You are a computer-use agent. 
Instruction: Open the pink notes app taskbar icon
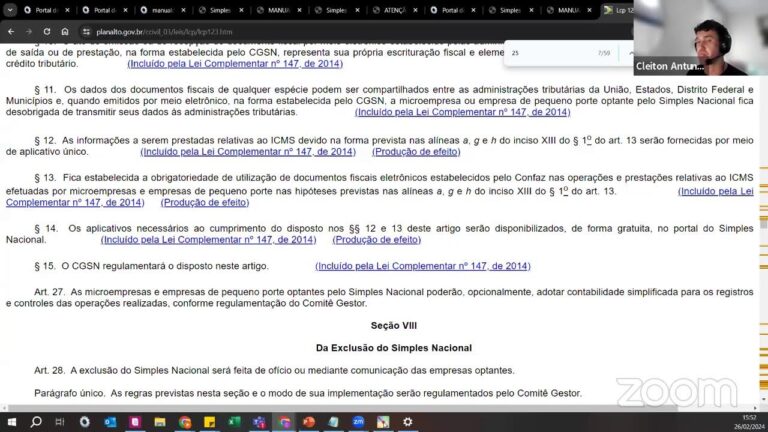point(135,422)
